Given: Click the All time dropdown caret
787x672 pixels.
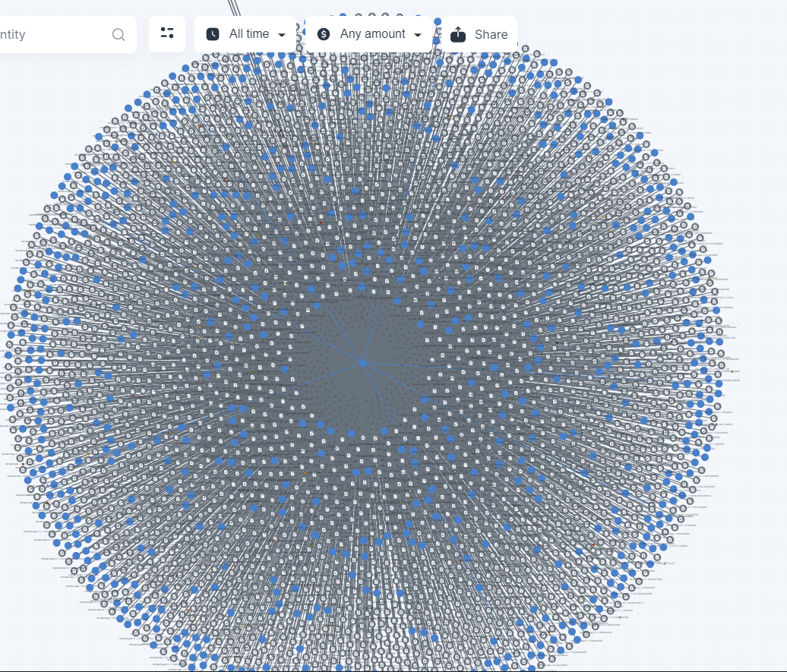Looking at the screenshot, I should coord(282,35).
